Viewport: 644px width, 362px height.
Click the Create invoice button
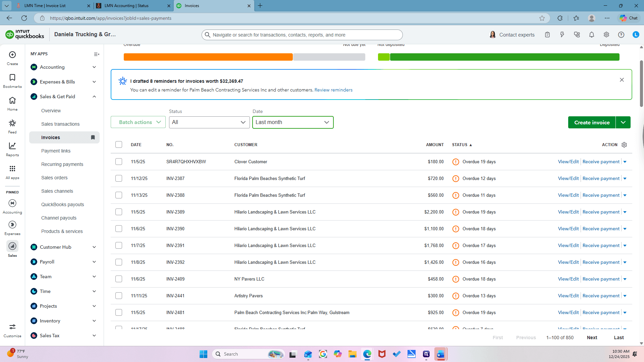click(x=592, y=122)
